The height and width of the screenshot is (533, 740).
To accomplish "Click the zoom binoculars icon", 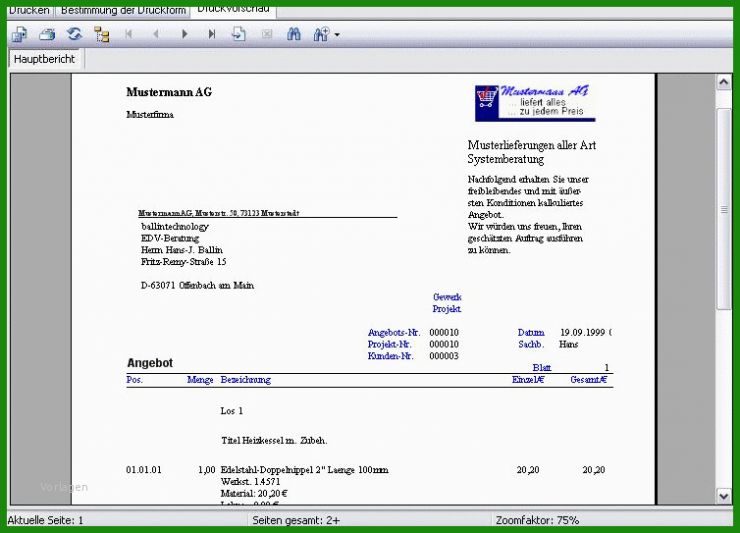I will pos(321,34).
